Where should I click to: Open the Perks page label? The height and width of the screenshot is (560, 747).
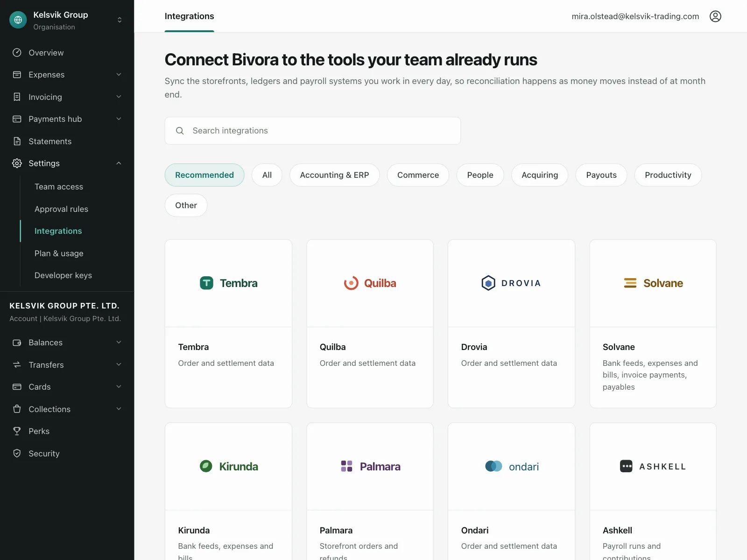click(39, 431)
